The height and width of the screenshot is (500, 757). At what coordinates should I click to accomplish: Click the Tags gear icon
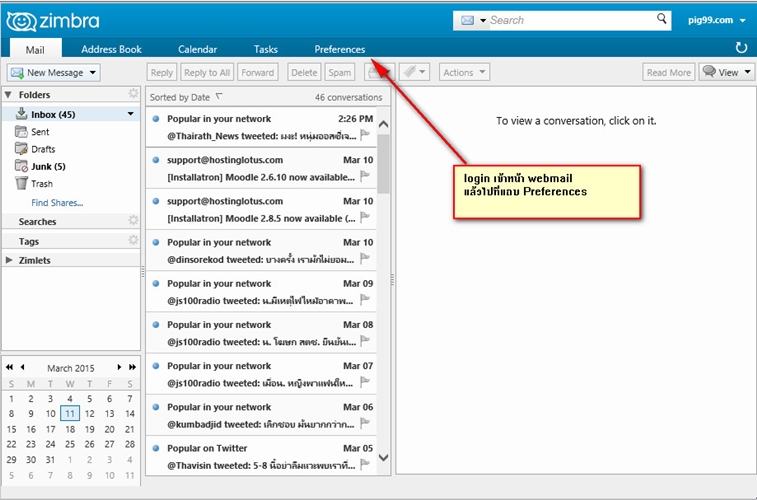point(133,240)
